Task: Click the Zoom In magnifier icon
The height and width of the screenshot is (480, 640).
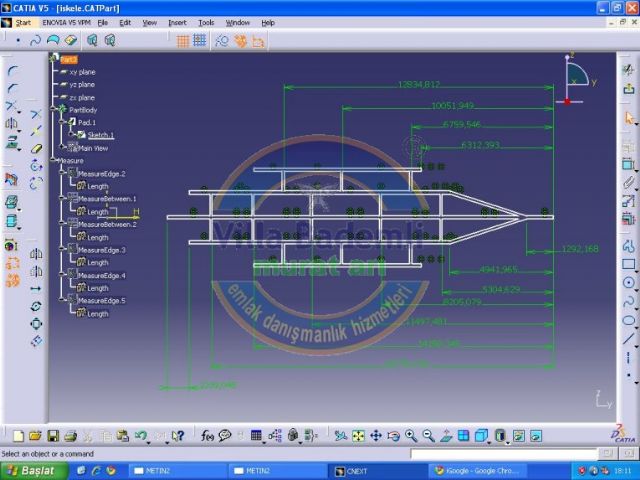Action: [411, 436]
